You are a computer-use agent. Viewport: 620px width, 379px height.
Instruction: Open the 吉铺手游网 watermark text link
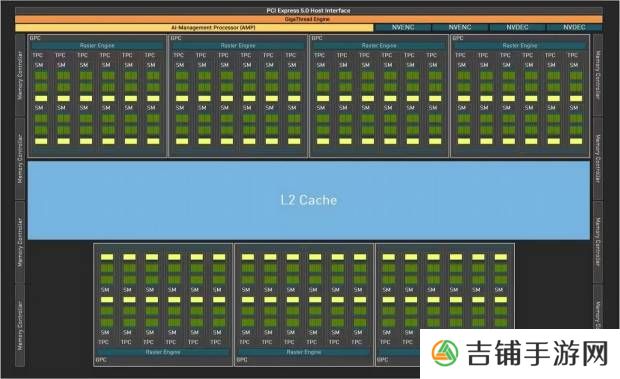(537, 354)
